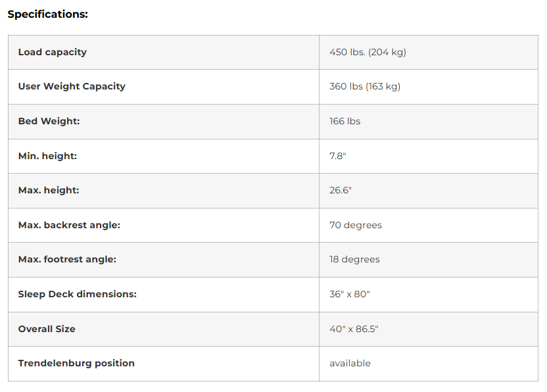Click the Max. footrest angle label

(x=67, y=259)
